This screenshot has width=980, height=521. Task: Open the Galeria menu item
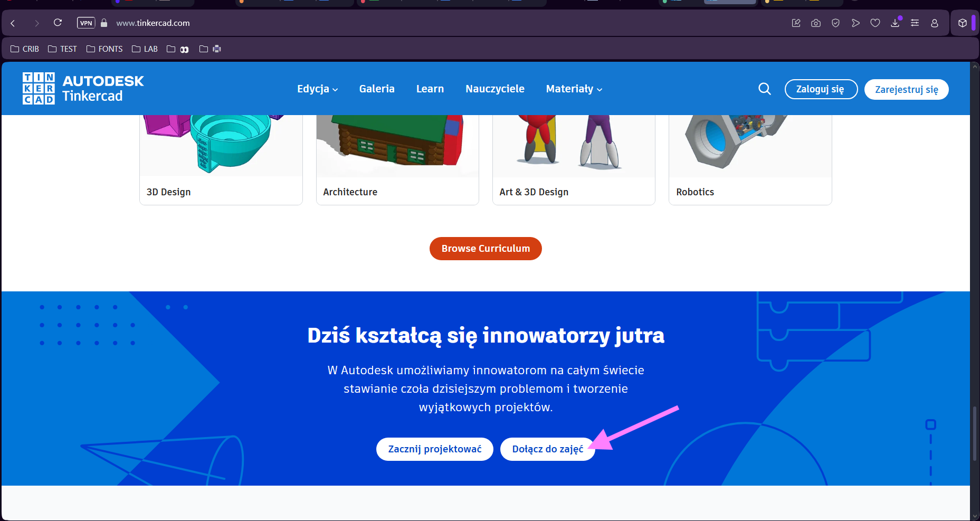(x=377, y=89)
